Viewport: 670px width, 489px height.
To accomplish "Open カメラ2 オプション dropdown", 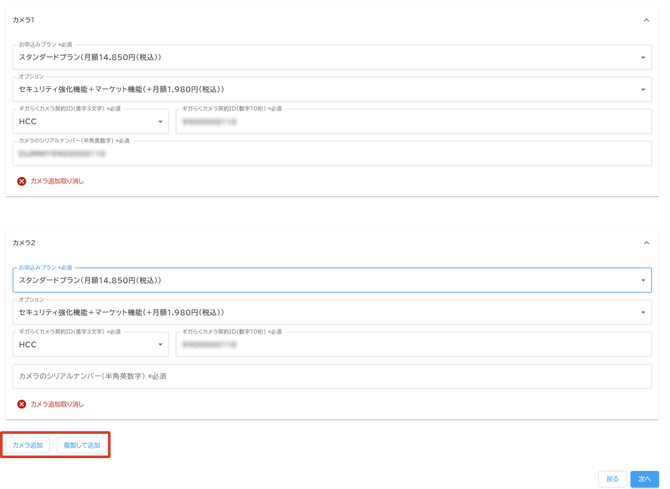I will 331,313.
